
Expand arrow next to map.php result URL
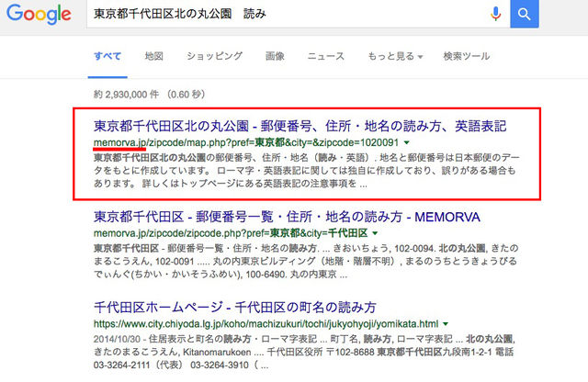point(406,143)
